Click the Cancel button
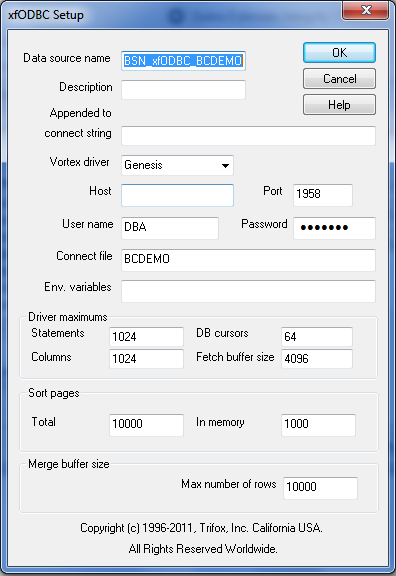This screenshot has width=396, height=576. pos(339,79)
